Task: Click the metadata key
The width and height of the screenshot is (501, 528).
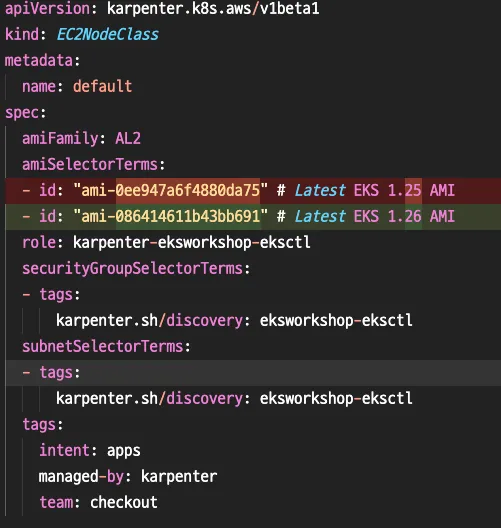Action: pyautogui.click(x=39, y=60)
